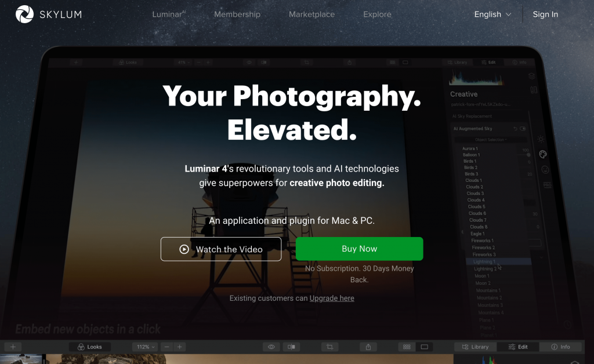Viewport: 594px width, 364px height.
Task: Open the Explore navigation item
Action: coord(377,14)
